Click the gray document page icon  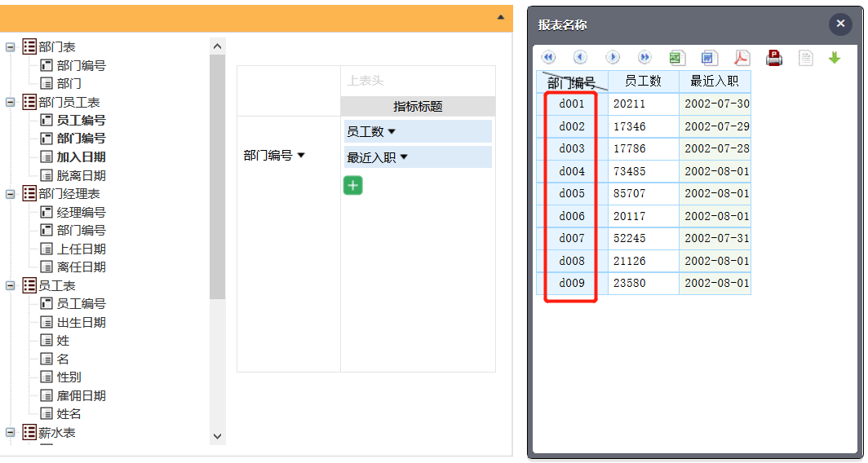(x=806, y=58)
